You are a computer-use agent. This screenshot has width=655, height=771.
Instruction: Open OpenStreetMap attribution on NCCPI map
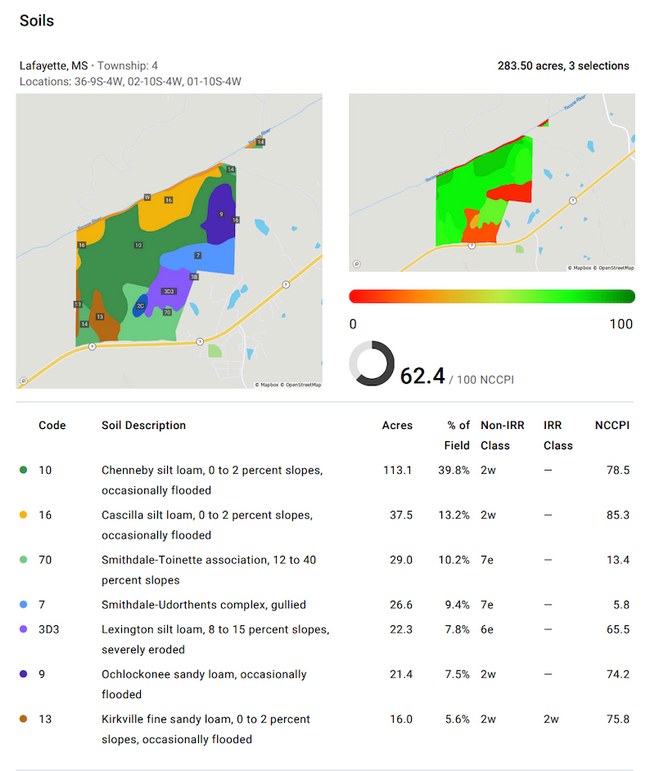tap(614, 268)
